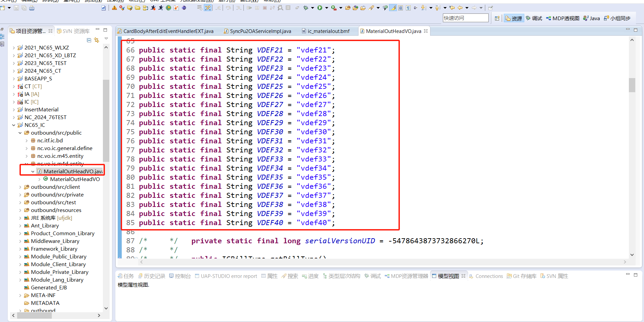Screen dimensions: 644x322
Task: Open the ic_materialout.bmf editor tab
Action: (326, 31)
